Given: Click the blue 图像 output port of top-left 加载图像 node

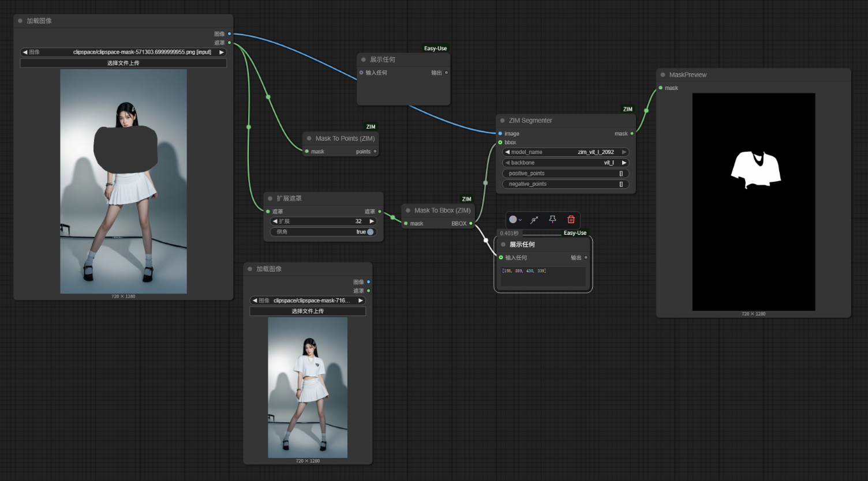Looking at the screenshot, I should pos(229,34).
